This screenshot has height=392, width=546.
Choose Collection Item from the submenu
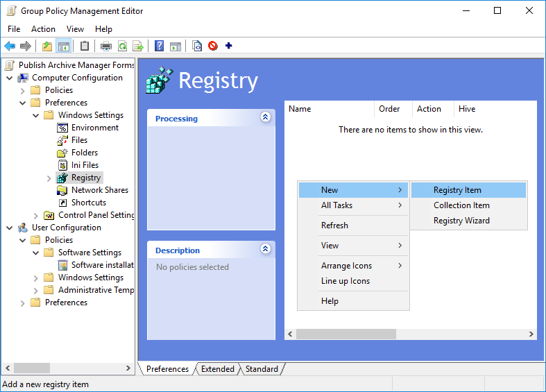468,205
